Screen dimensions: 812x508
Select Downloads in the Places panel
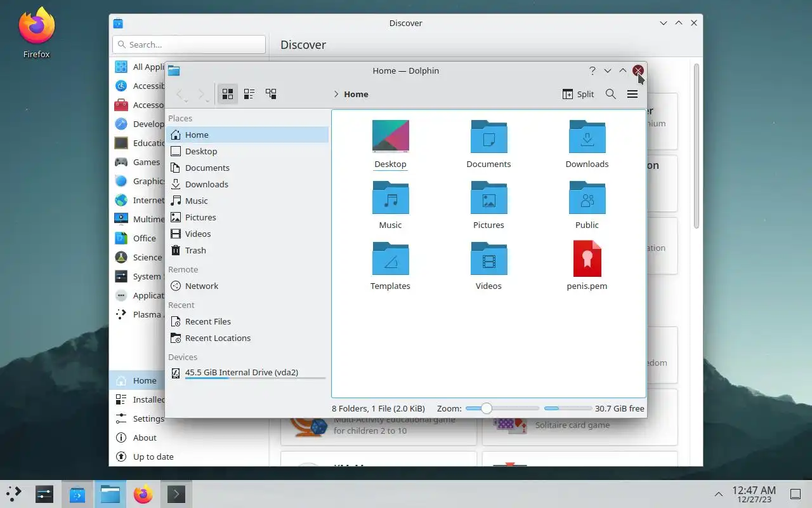coord(247,184)
